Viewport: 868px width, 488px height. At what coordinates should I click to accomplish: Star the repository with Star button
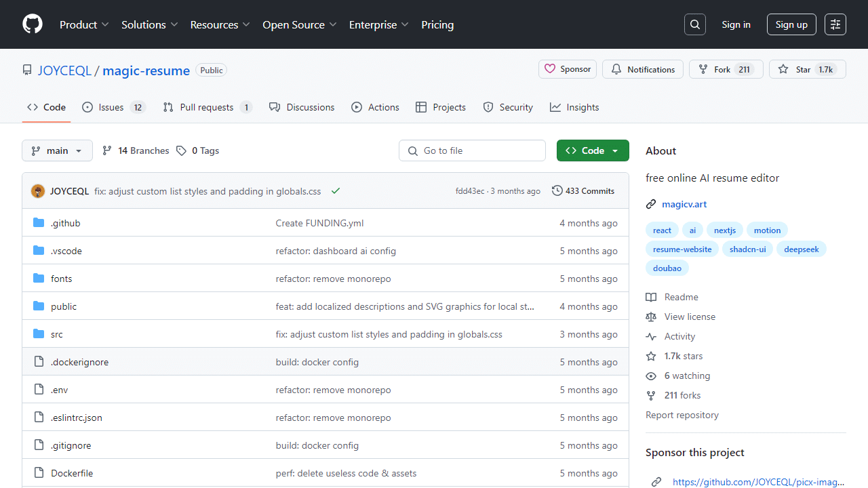[x=807, y=69]
